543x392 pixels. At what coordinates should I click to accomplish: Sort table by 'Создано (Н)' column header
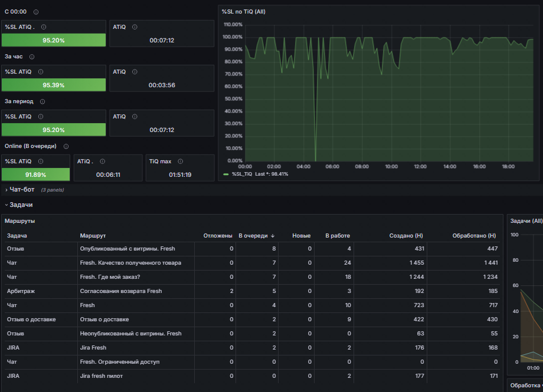click(x=406, y=236)
